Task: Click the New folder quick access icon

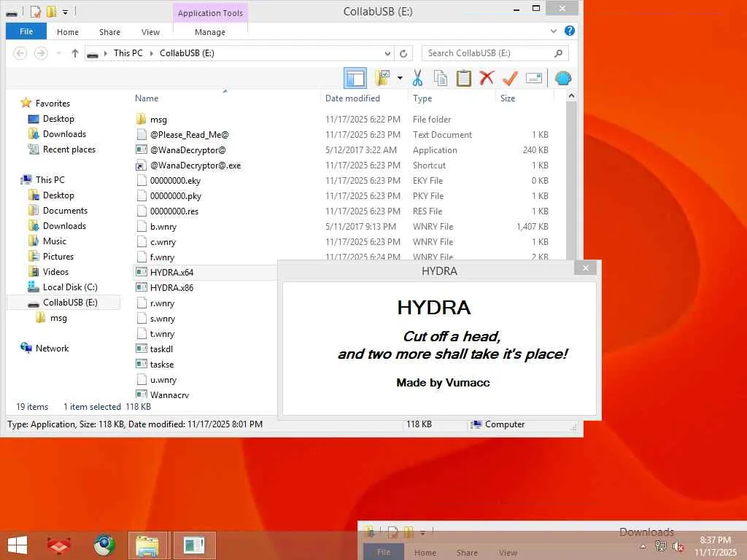Action: [52, 12]
